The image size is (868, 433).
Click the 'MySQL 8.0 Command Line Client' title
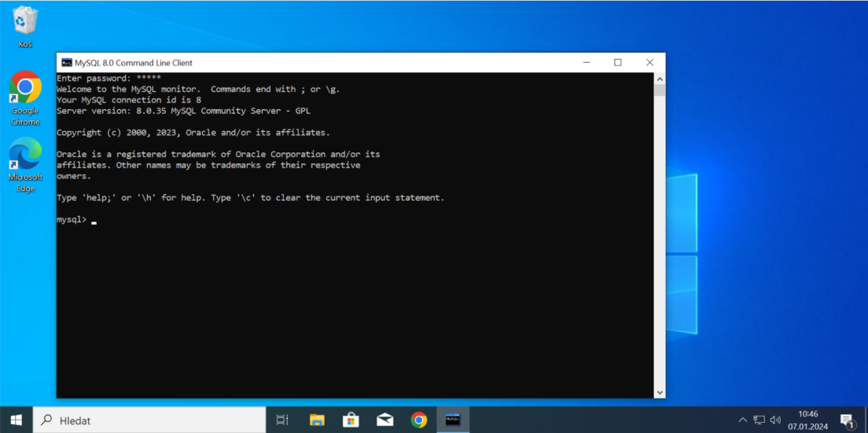click(x=134, y=63)
